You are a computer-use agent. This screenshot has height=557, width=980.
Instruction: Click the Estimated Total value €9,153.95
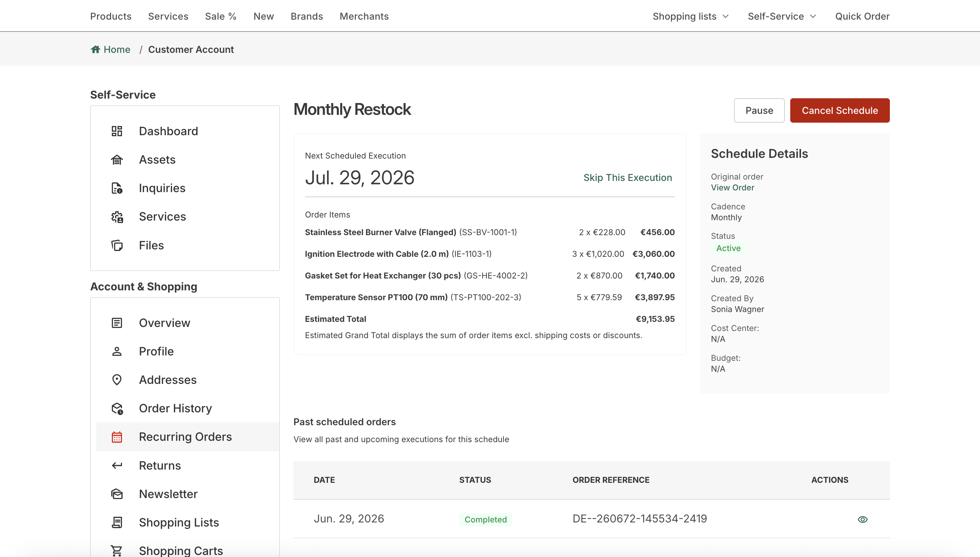[x=655, y=319]
